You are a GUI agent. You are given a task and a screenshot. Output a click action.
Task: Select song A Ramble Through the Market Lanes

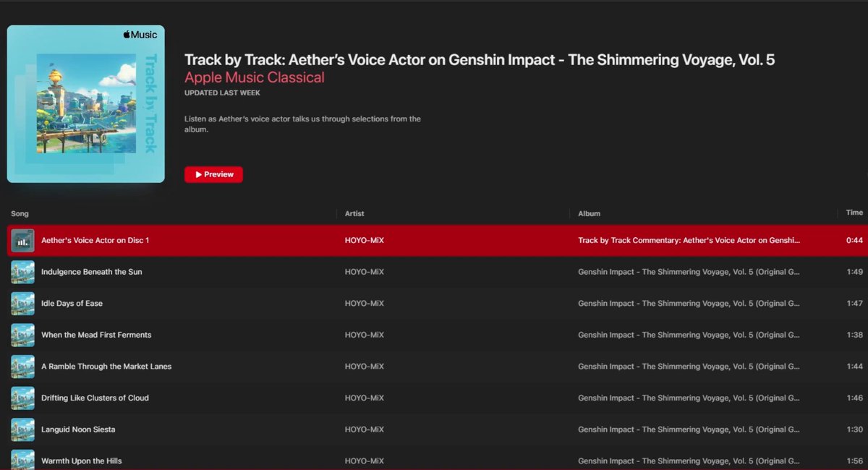click(106, 367)
